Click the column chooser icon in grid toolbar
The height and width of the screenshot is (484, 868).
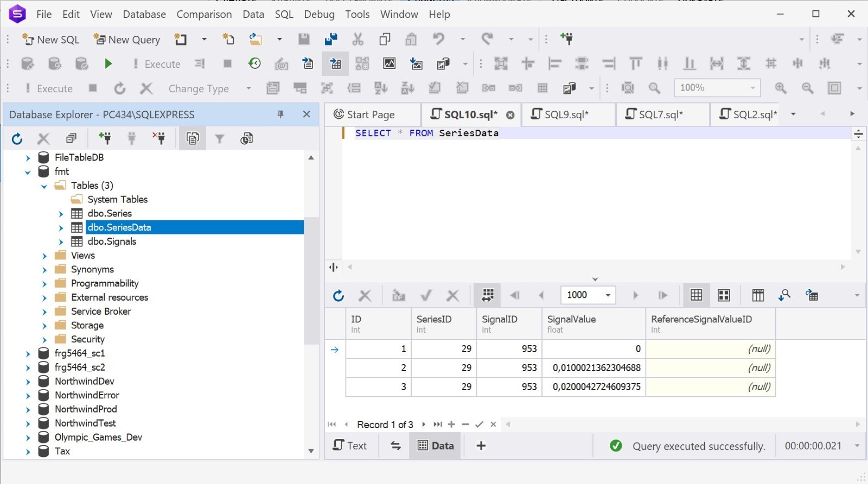point(758,295)
